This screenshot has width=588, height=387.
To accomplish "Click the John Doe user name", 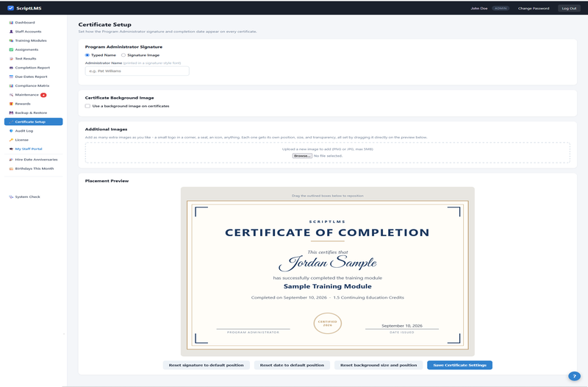I will click(x=479, y=8).
